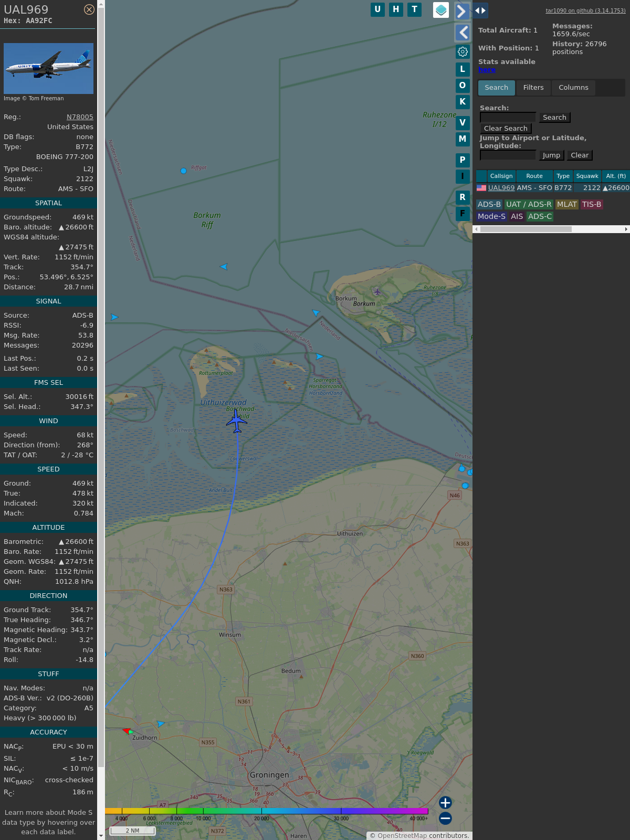Close the UAL969 selected aircraft panel
This screenshot has height=840, width=630.
[x=89, y=9]
